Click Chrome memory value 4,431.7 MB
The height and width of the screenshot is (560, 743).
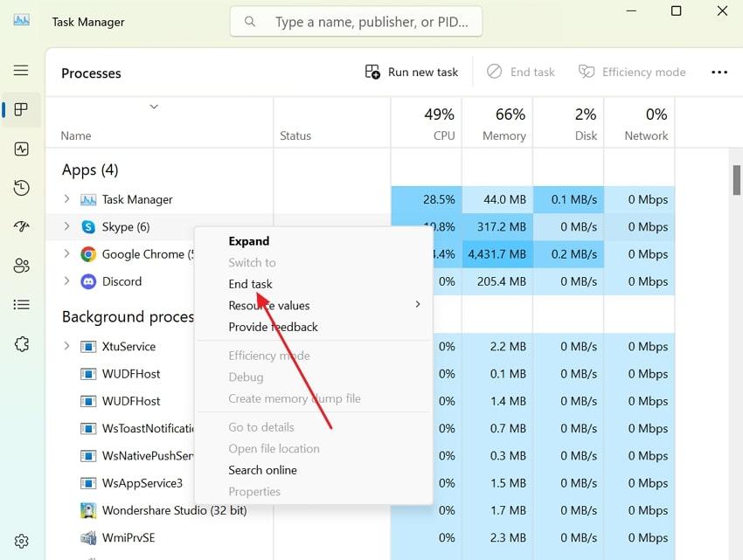tap(497, 254)
